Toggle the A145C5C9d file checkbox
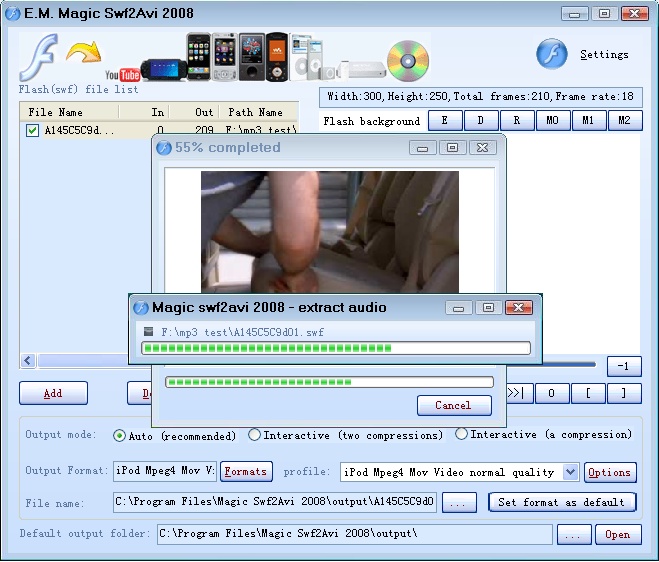Viewport: 659px width, 562px height. 32,130
